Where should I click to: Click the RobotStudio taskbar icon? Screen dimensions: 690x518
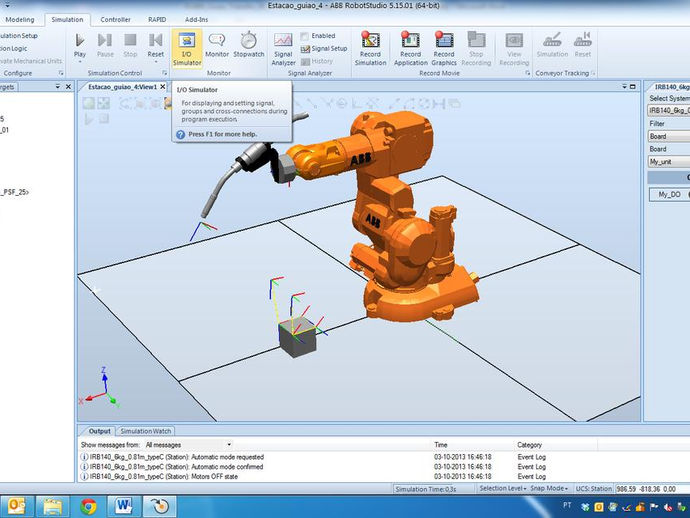pos(160,506)
